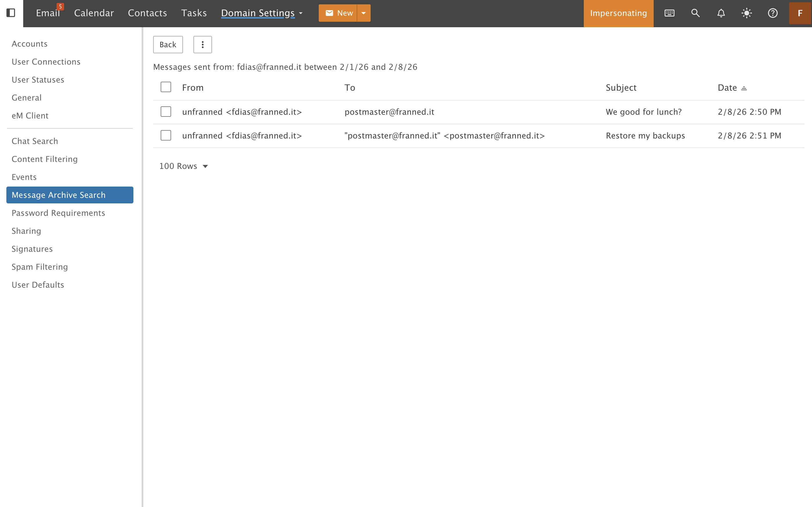
Task: Click the Back button
Action: pos(168,44)
